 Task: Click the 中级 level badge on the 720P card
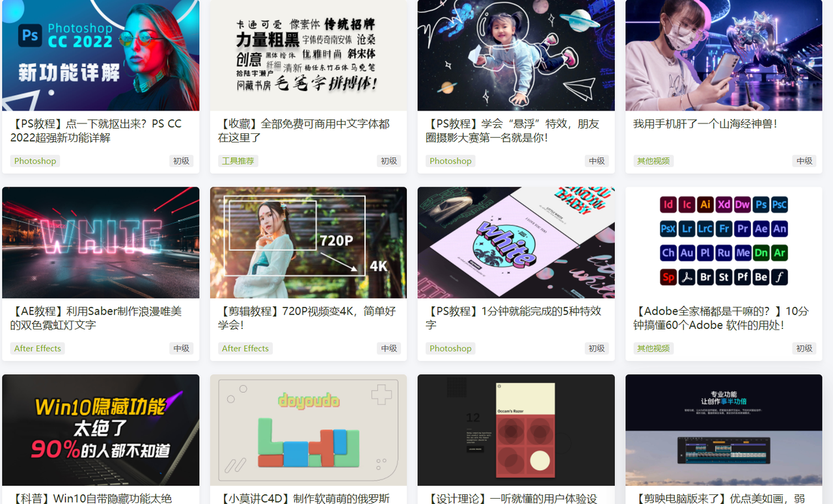point(389,348)
